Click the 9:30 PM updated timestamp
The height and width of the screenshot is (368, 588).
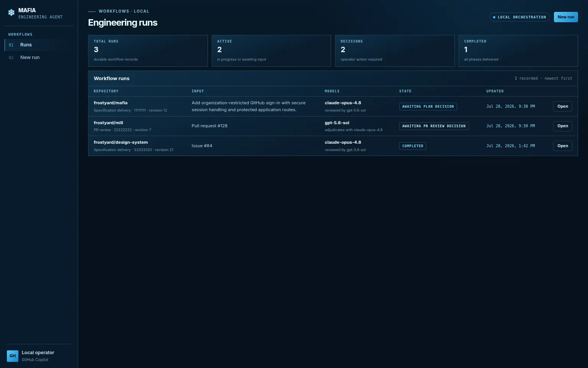[x=511, y=126]
